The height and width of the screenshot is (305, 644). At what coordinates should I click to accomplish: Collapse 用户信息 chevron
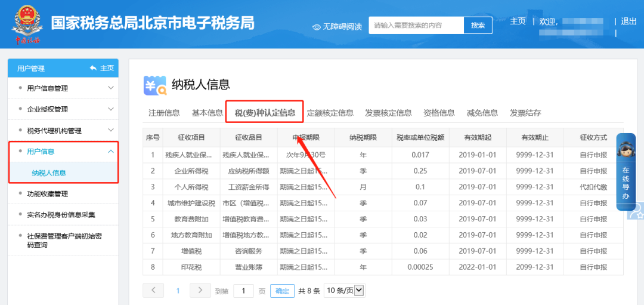pyautogui.click(x=110, y=151)
